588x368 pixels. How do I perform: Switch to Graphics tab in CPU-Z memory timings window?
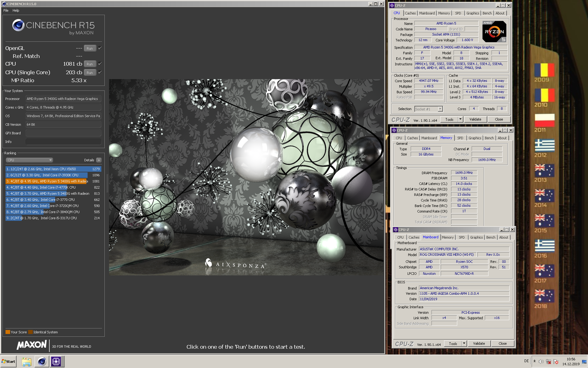(475, 138)
